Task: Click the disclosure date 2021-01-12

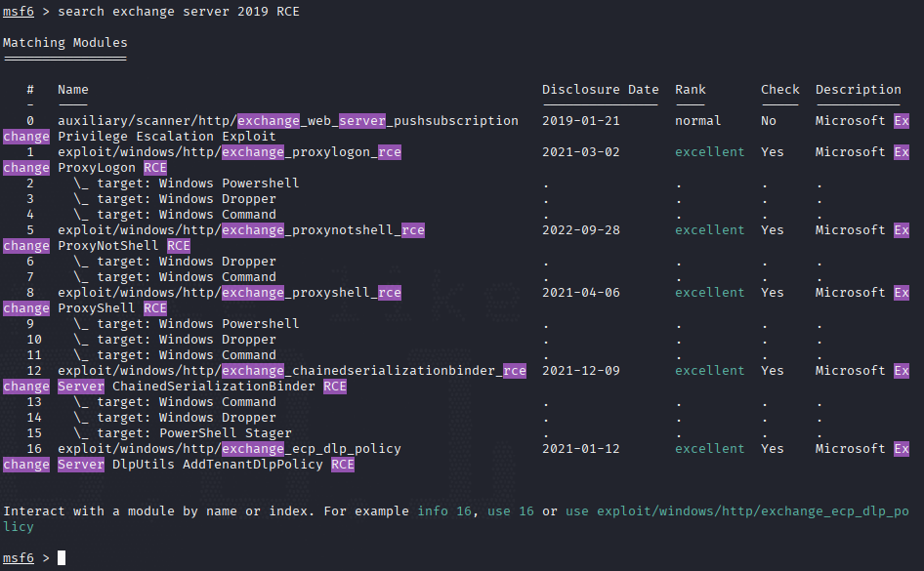Action: [x=581, y=449]
